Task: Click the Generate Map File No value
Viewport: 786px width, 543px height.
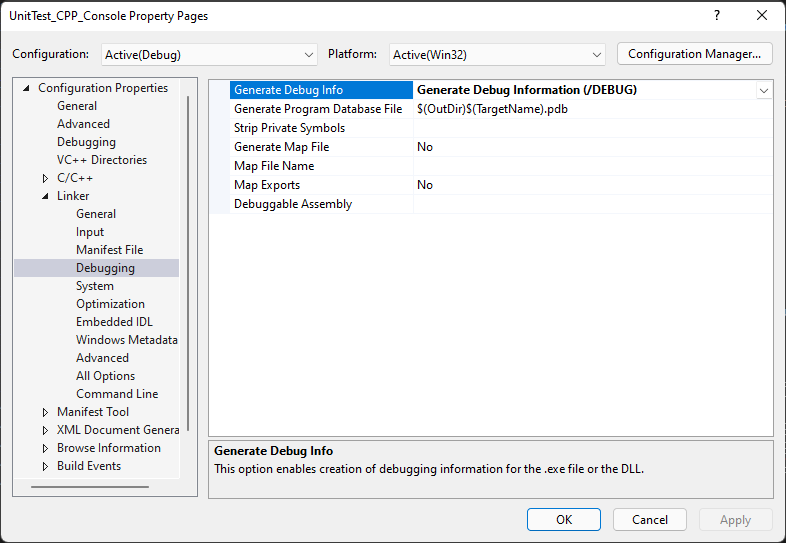Action: point(425,147)
